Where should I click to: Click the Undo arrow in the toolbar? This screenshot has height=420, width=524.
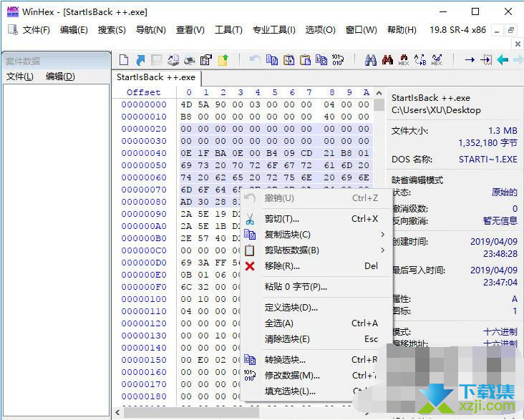coord(255,60)
